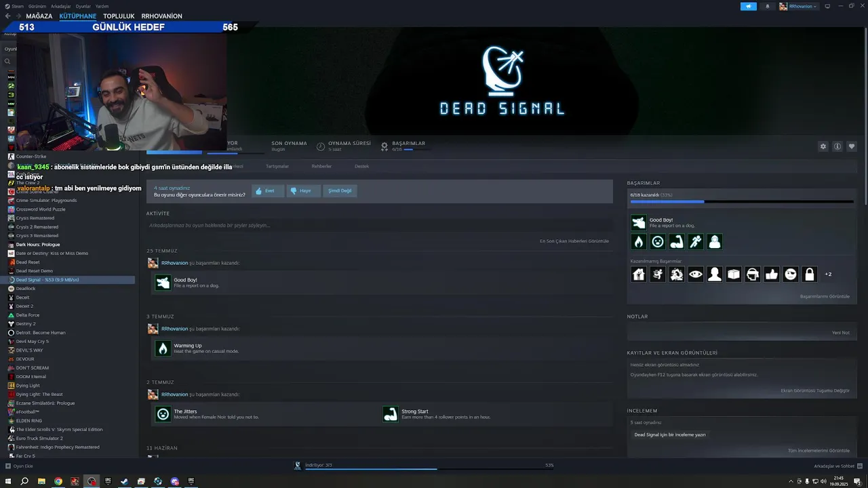Image resolution: width=868 pixels, height=488 pixels.
Task: Open the Strong Start achievement icon
Action: pos(390,414)
